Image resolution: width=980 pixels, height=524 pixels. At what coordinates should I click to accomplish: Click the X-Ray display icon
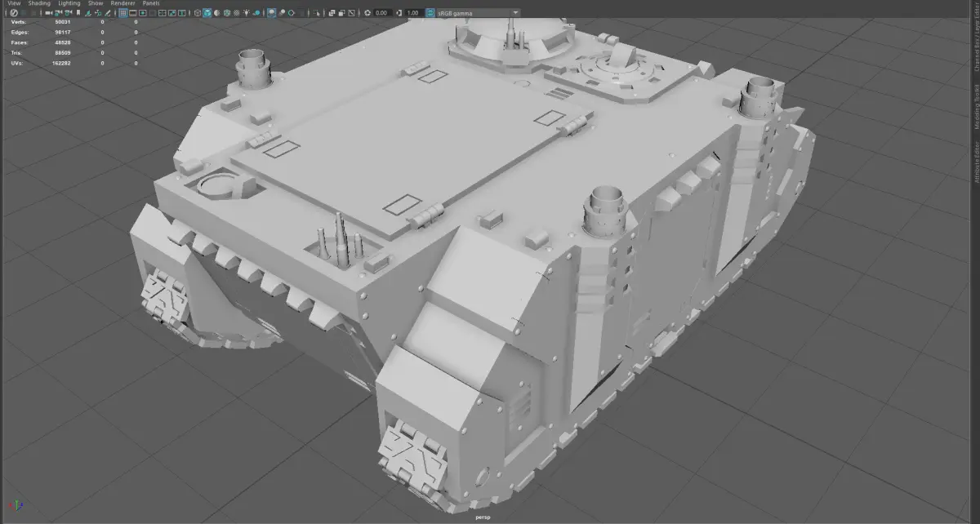coord(332,13)
